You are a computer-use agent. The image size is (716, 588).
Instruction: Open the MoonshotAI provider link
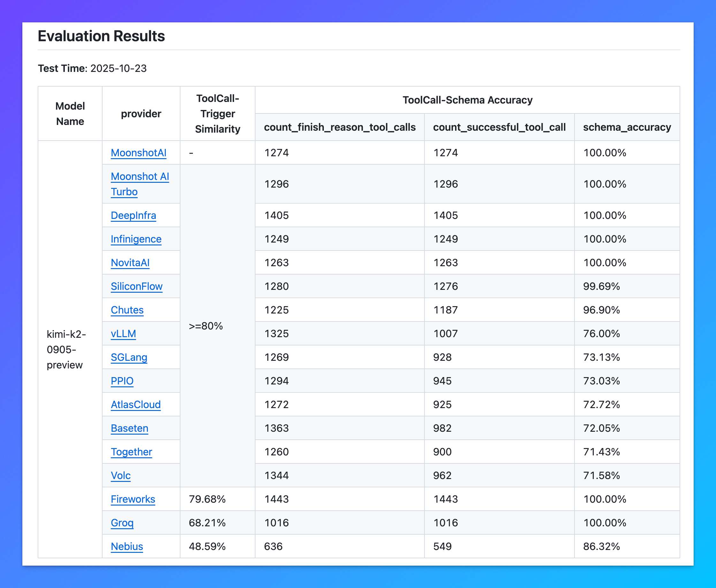pos(139,153)
